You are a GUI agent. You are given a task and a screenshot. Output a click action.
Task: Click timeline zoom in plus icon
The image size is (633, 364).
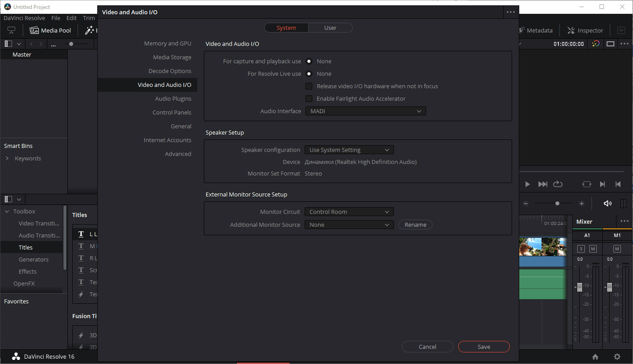[x=581, y=204]
